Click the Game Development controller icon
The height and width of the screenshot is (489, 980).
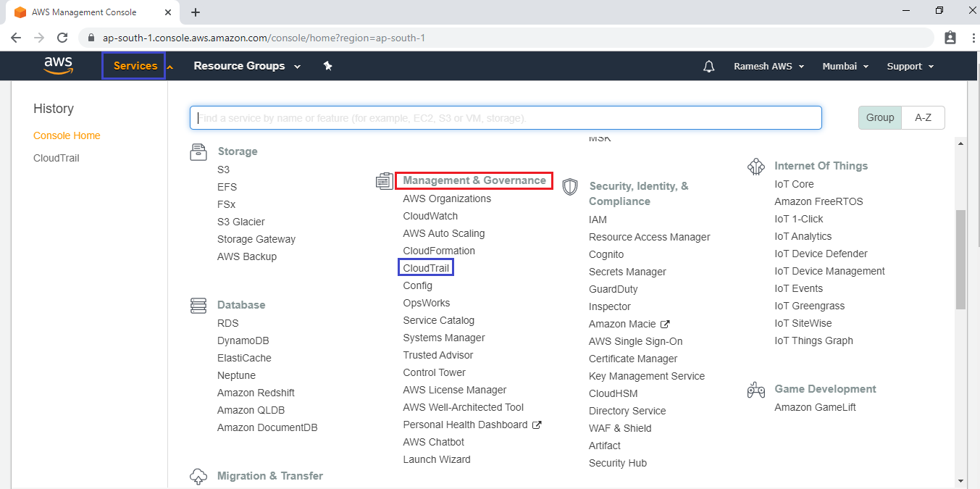pyautogui.click(x=755, y=390)
